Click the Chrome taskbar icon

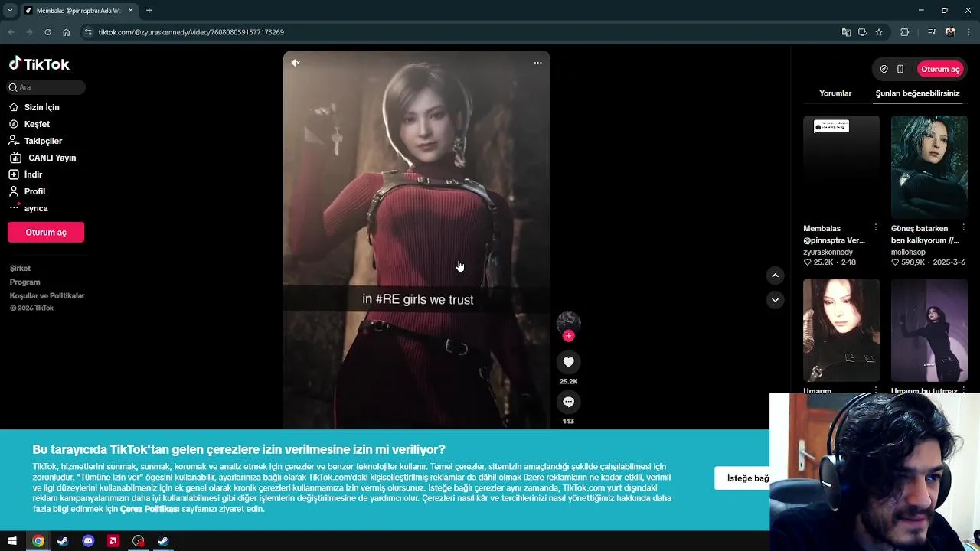(38, 541)
